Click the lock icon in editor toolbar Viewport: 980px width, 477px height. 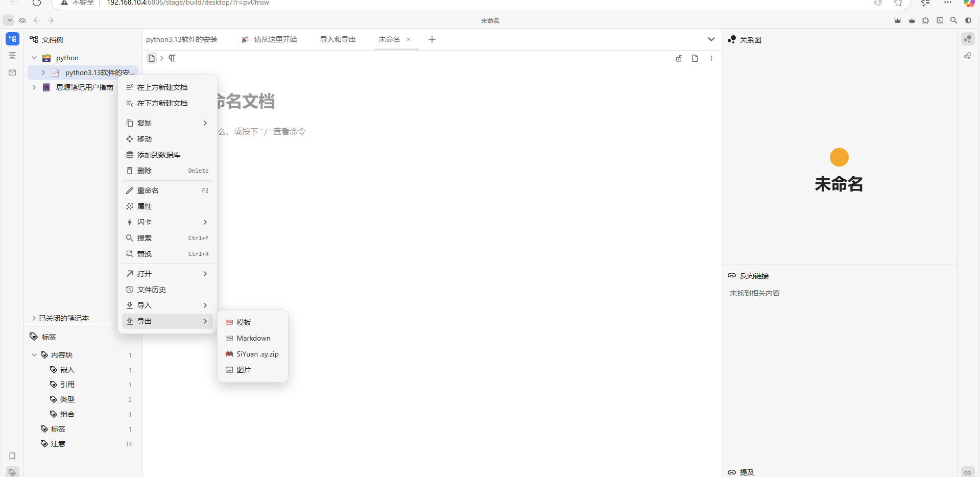pos(679,58)
